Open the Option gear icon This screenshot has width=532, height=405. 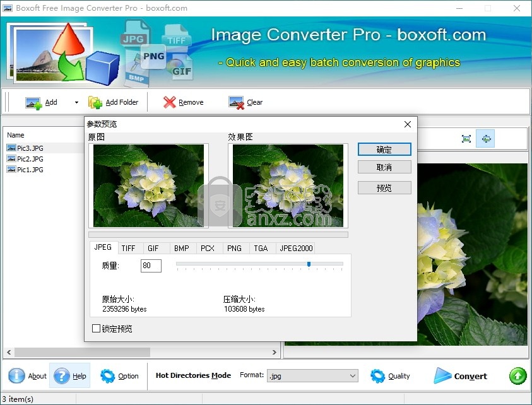point(107,376)
